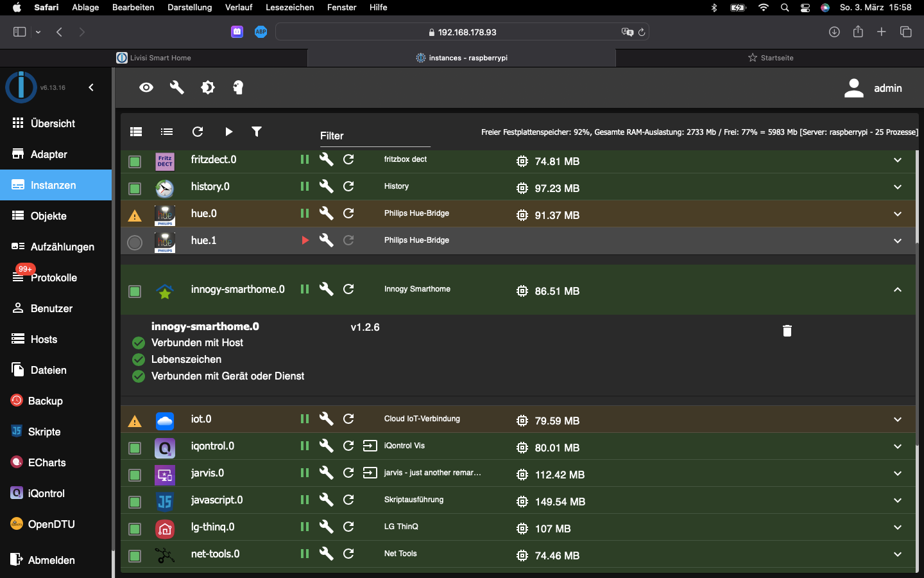This screenshot has width=924, height=578.
Task: Expand the iot.0 row details
Action: point(898,419)
